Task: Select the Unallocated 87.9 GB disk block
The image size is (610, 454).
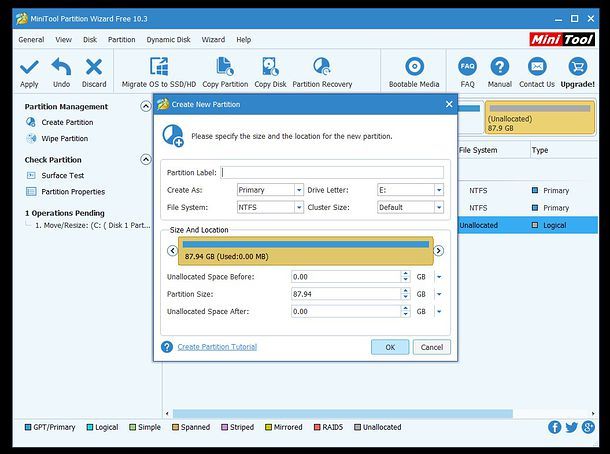Action: tap(539, 117)
